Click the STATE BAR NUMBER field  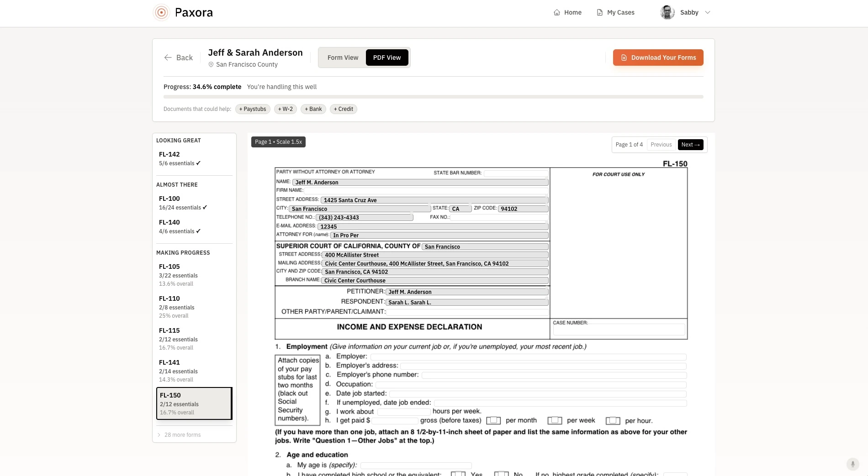(516, 173)
